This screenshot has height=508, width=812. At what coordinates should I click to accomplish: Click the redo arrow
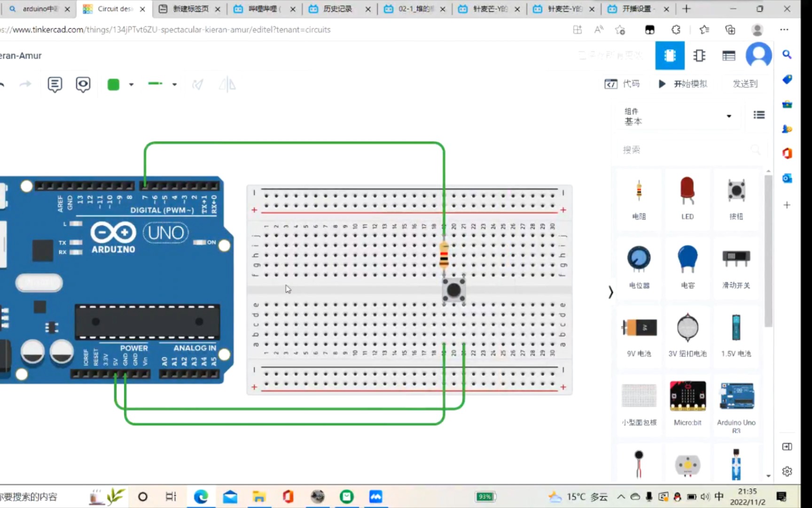(25, 84)
